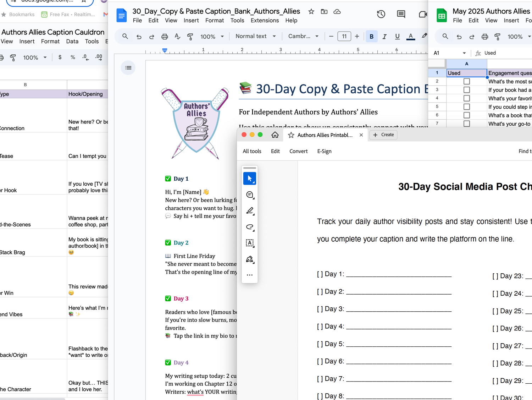Click the undo icon in Docs toolbar
The height and width of the screenshot is (400, 532).
(139, 36)
